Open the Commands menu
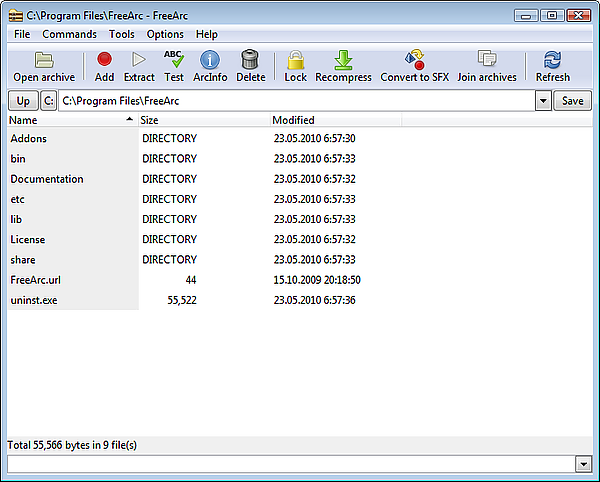 [x=69, y=34]
